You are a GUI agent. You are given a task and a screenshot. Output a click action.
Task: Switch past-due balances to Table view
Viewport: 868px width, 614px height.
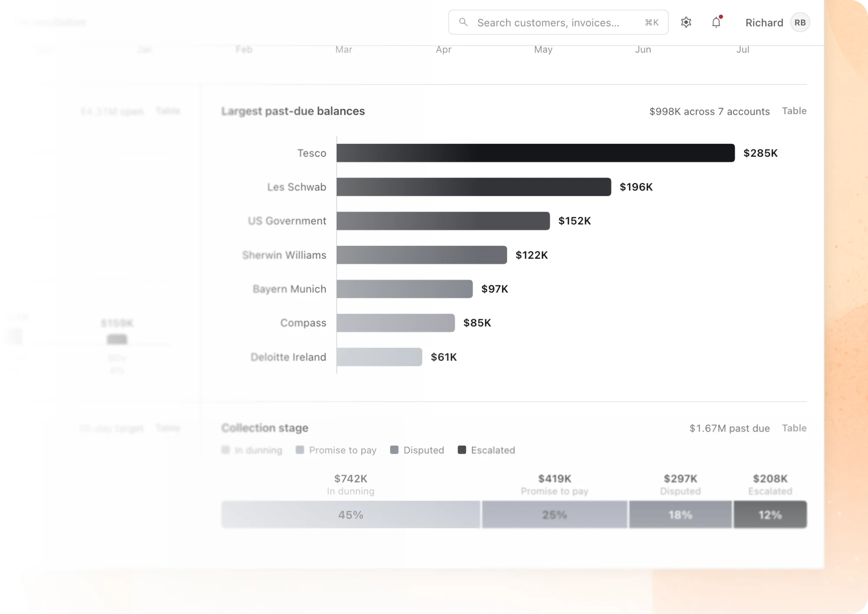pos(794,111)
